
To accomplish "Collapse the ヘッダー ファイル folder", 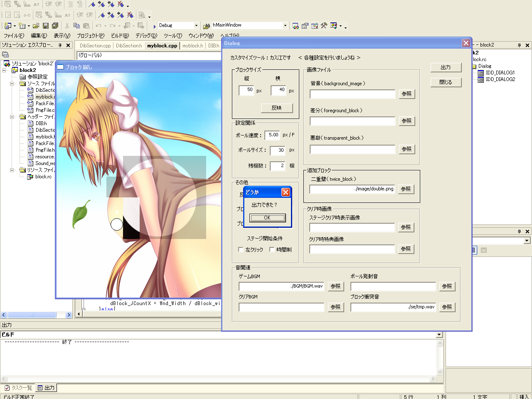I will tap(12, 117).
